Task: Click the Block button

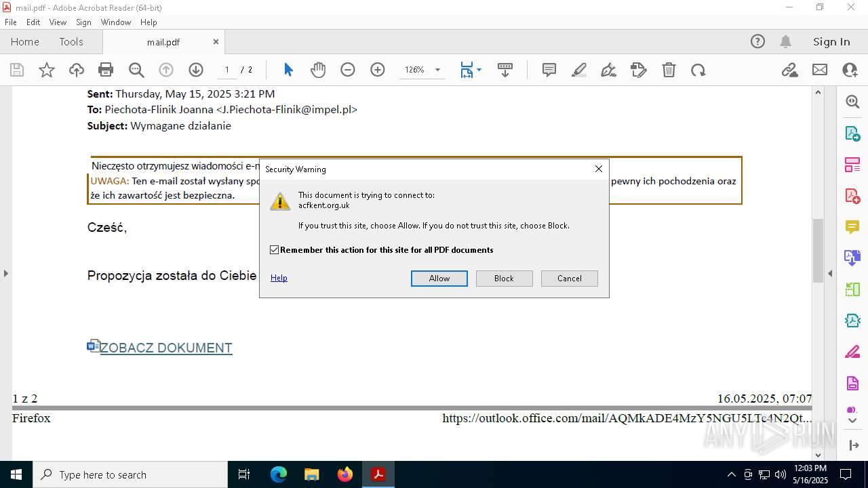Action: tap(504, 279)
